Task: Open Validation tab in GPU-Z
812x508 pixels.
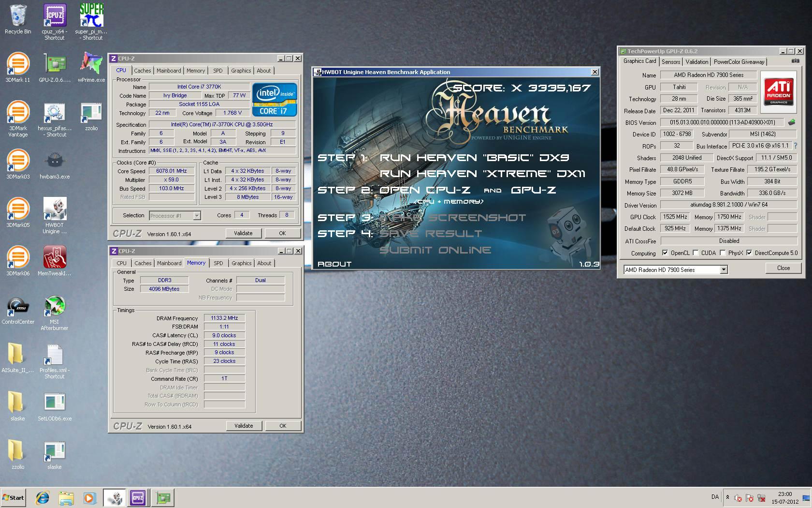Action: (697, 62)
